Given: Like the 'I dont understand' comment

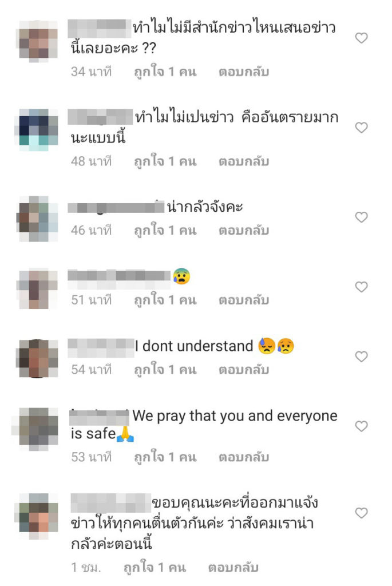Looking at the screenshot, I should click(x=361, y=357).
